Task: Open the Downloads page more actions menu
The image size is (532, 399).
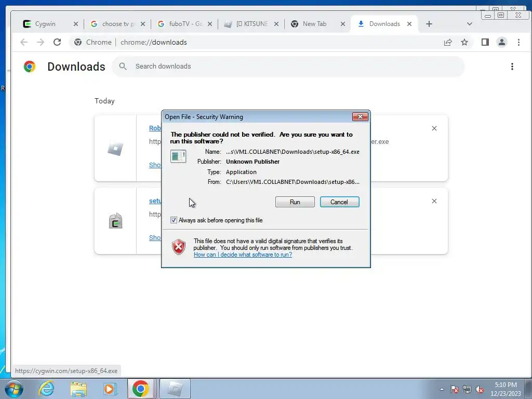Action: pyautogui.click(x=512, y=66)
